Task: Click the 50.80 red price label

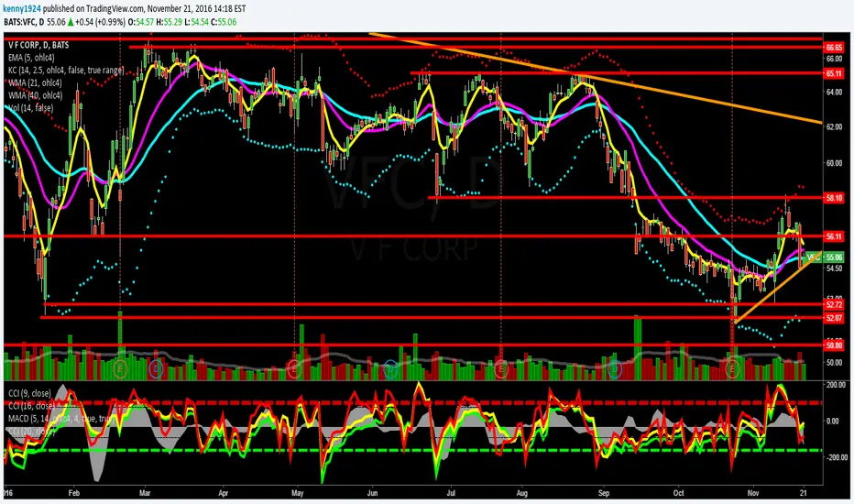Action: (834, 345)
